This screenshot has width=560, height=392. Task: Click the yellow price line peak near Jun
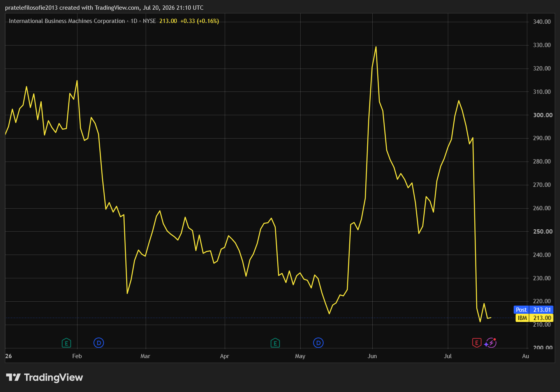[x=376, y=47]
